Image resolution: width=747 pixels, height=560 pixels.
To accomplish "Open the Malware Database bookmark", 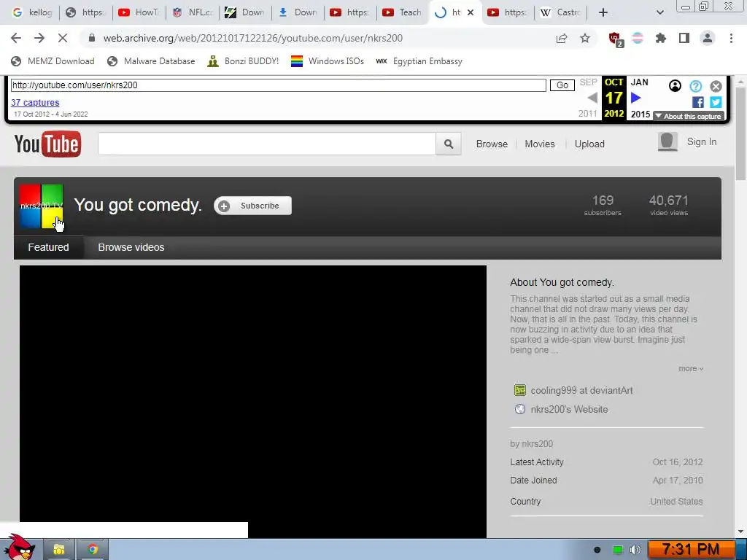I will click(152, 61).
